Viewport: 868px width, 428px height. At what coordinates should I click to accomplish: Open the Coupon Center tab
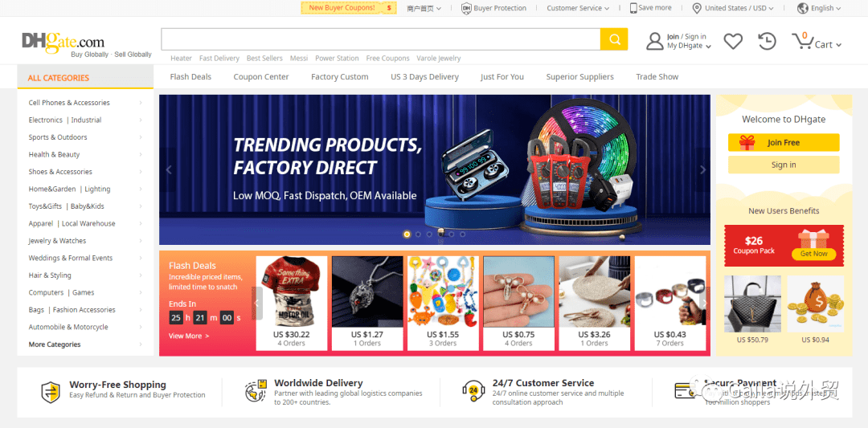click(x=260, y=77)
